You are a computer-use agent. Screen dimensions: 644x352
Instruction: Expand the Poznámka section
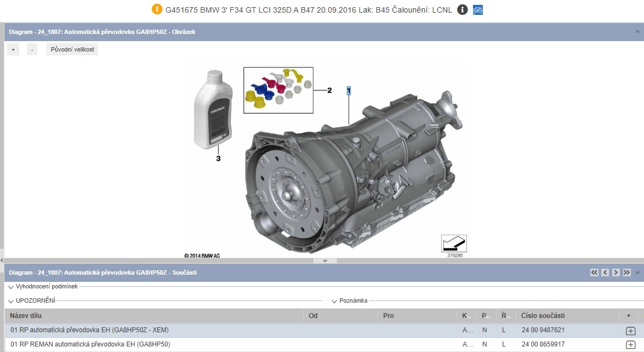[334, 301]
